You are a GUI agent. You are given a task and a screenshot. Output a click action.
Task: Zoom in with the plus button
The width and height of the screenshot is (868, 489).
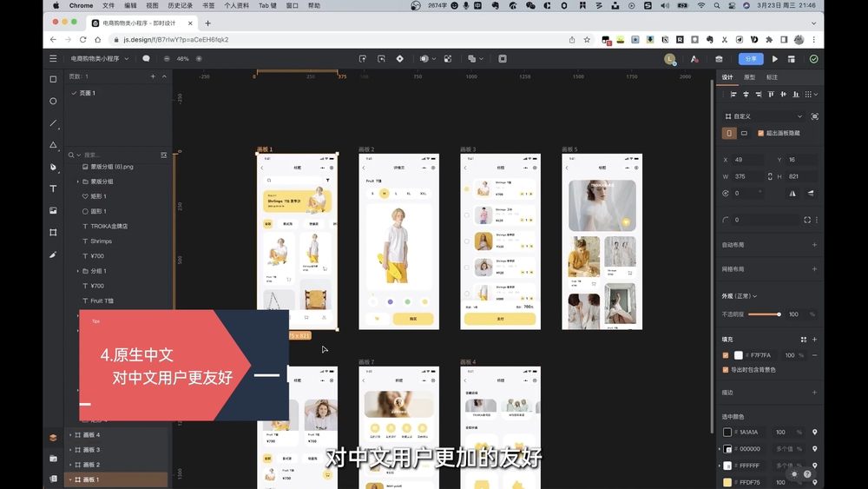[x=199, y=58]
